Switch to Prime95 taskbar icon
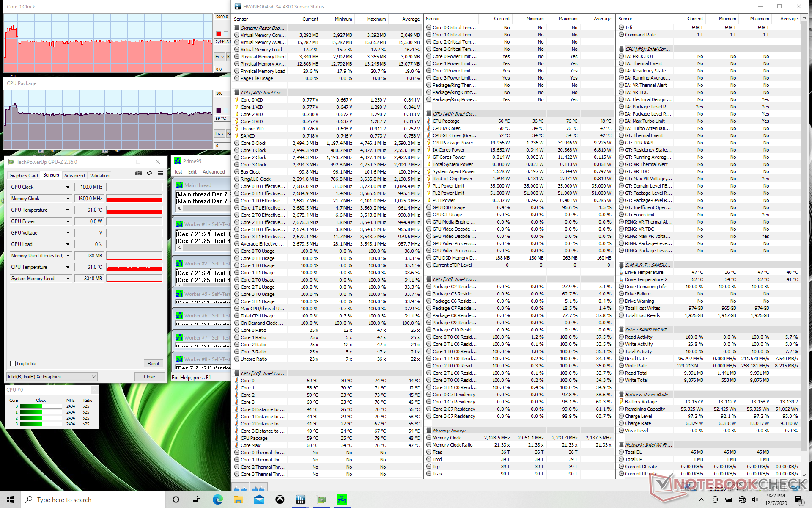The height and width of the screenshot is (508, 812). point(342,500)
